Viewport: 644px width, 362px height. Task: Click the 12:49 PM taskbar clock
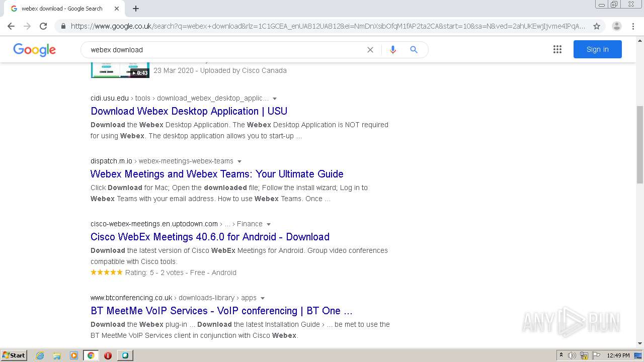coord(618,355)
